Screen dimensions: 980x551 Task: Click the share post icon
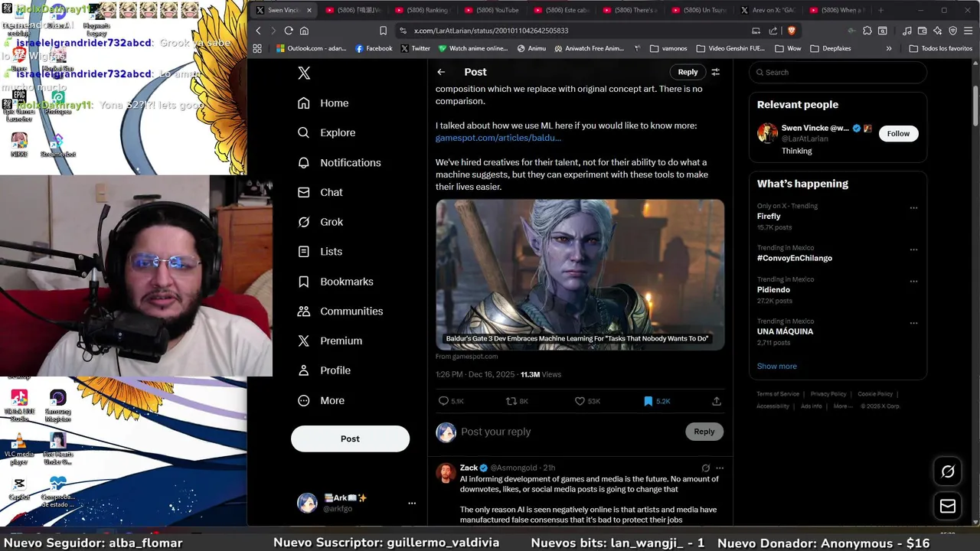click(x=717, y=401)
